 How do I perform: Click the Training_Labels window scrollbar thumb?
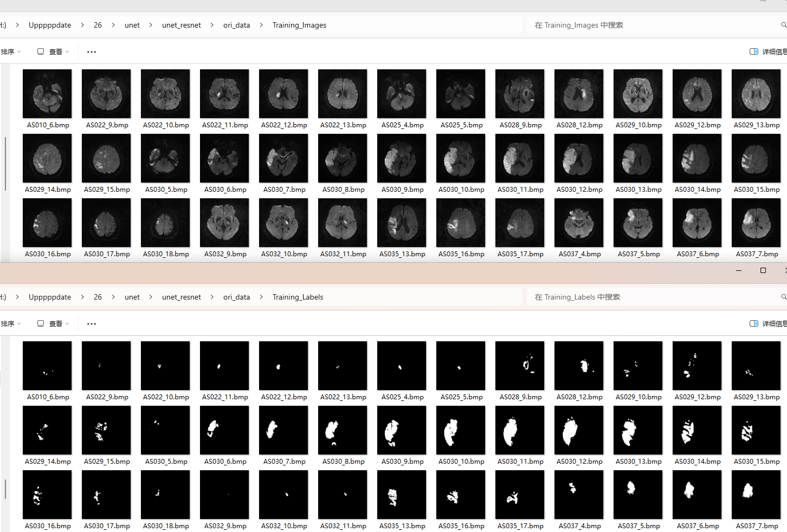tap(5, 489)
